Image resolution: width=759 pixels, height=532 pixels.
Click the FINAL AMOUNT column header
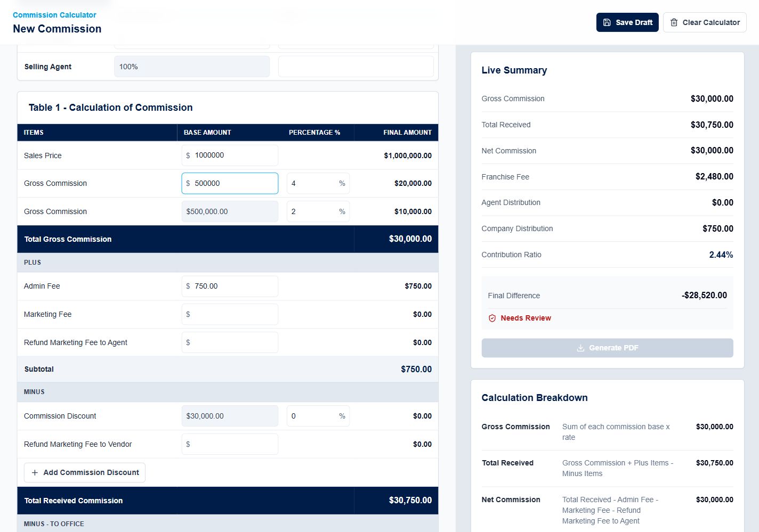point(408,133)
